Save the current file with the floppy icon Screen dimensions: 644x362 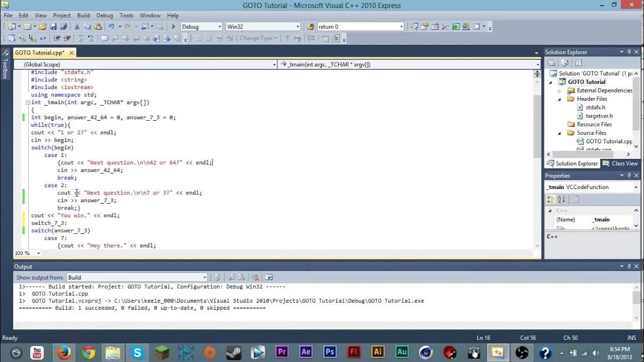tap(53, 27)
